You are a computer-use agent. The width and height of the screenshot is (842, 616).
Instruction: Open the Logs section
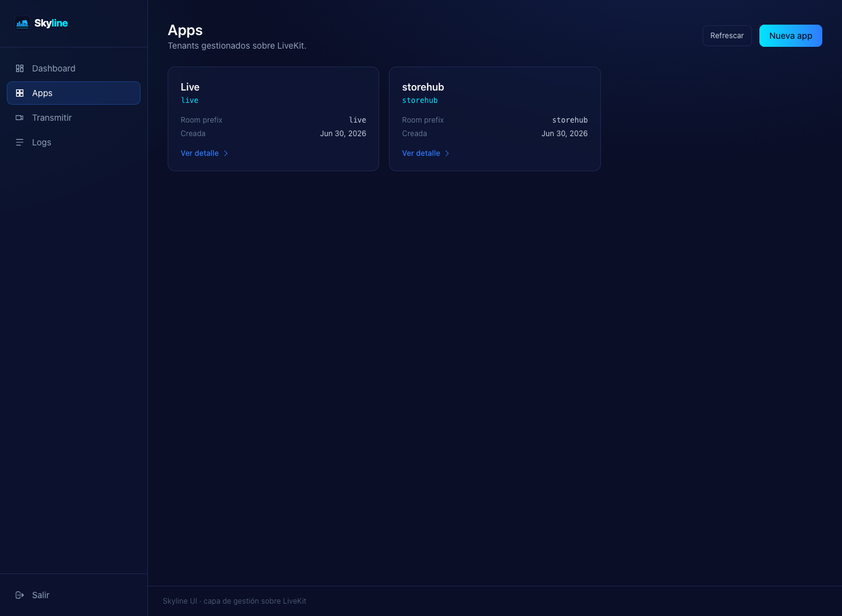(73, 142)
